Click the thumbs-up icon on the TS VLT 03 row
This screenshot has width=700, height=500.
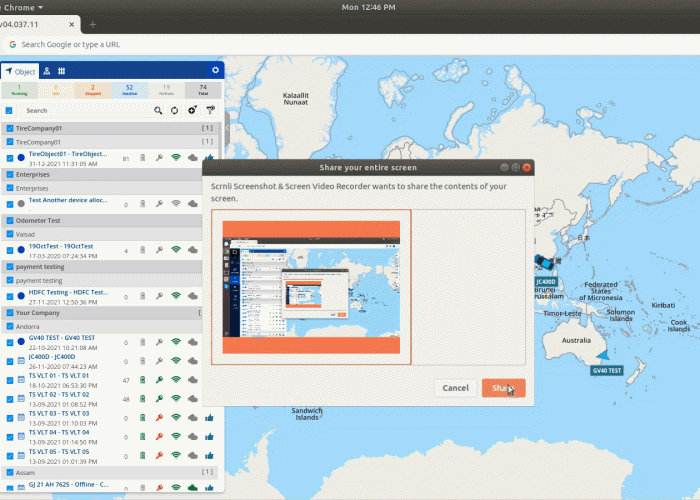pyautogui.click(x=209, y=418)
